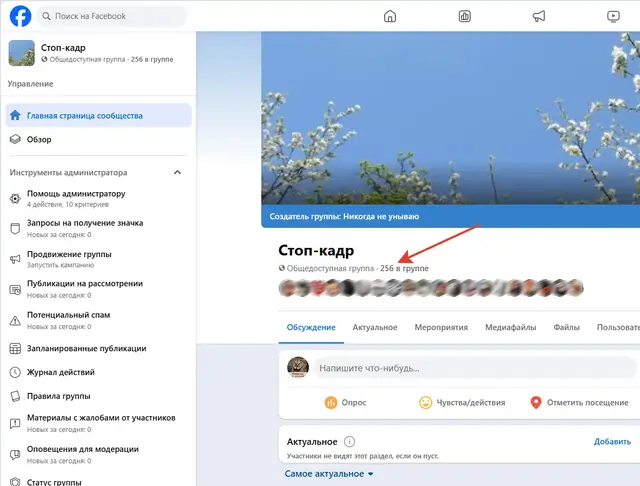Click the yellow smiley Чувства/действия icon
Viewport: 640px width, 486px height.
pyautogui.click(x=425, y=402)
